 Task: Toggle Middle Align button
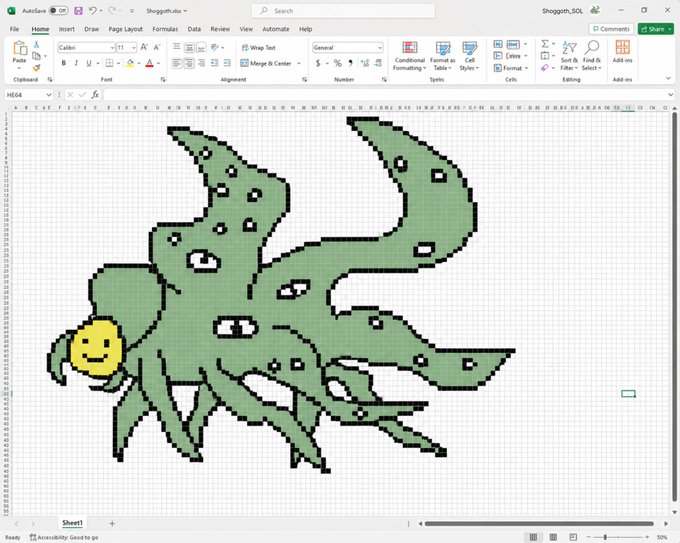click(x=189, y=47)
